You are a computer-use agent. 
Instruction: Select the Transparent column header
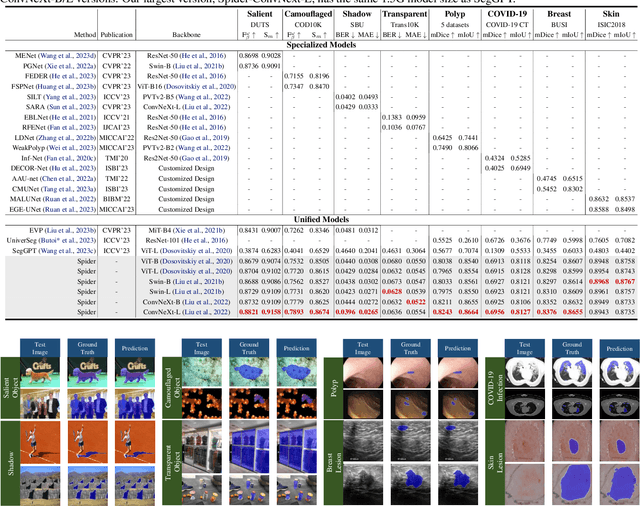click(404, 14)
